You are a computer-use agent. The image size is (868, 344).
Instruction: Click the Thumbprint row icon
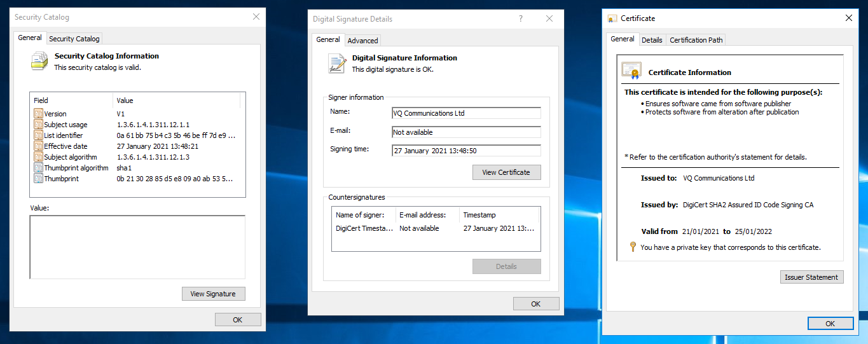pos(38,179)
